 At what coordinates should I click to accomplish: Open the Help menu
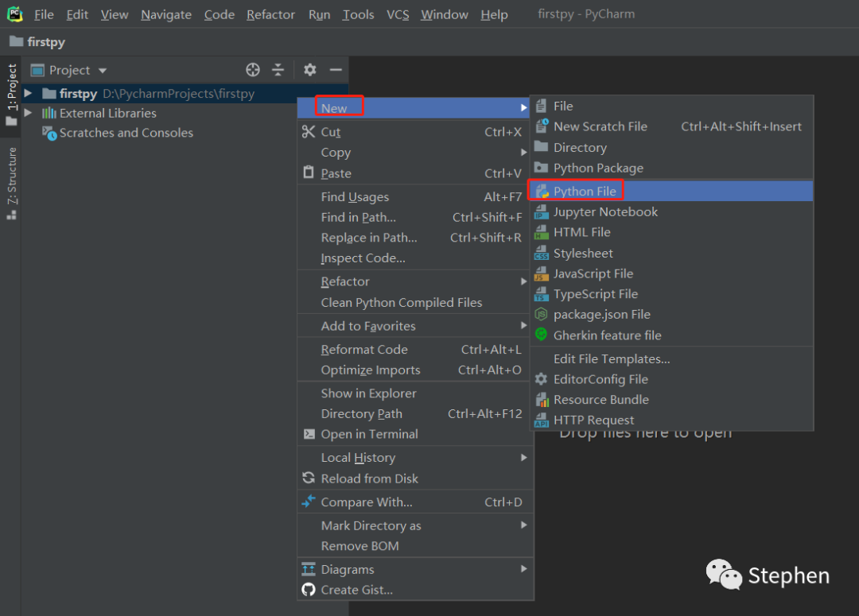coord(494,15)
